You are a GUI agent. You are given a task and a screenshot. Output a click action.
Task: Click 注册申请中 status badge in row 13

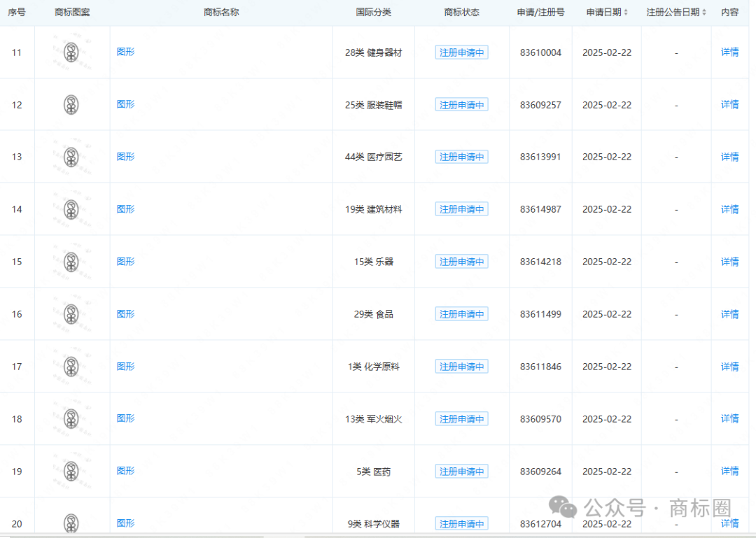pyautogui.click(x=461, y=157)
